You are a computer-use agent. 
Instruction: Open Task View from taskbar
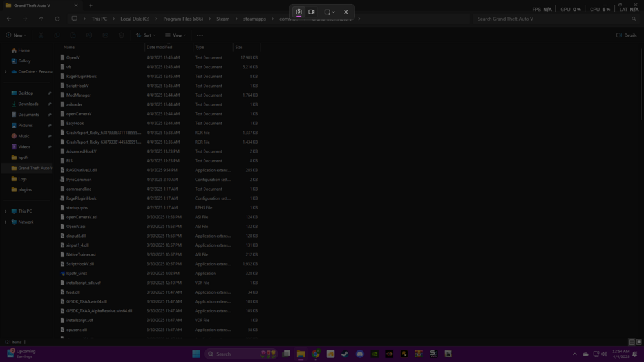287,354
